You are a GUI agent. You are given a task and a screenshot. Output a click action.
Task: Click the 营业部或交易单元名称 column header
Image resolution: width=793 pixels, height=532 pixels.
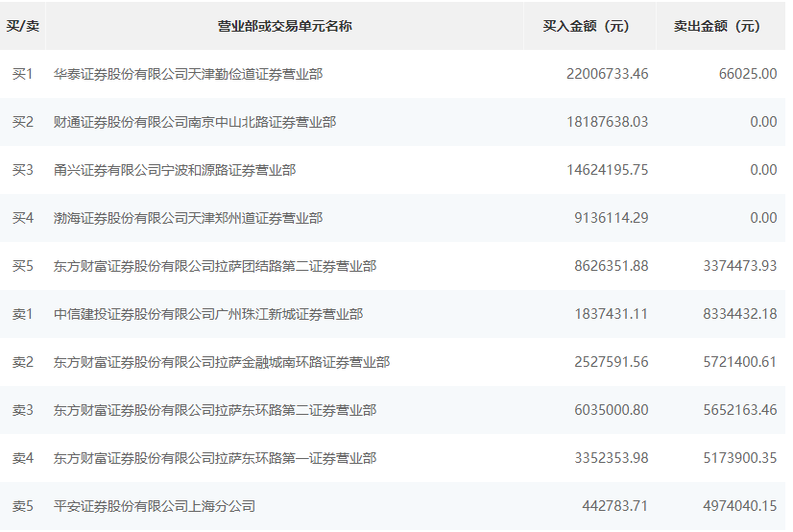284,26
